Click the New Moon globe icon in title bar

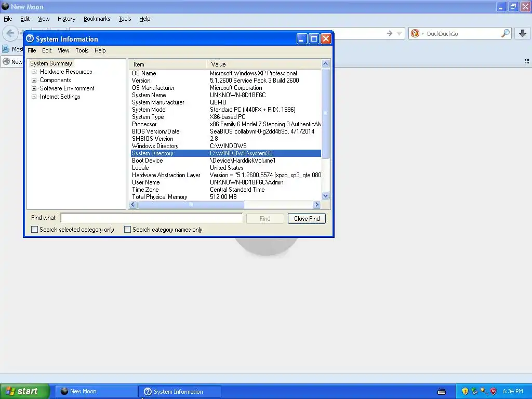pos(5,6)
